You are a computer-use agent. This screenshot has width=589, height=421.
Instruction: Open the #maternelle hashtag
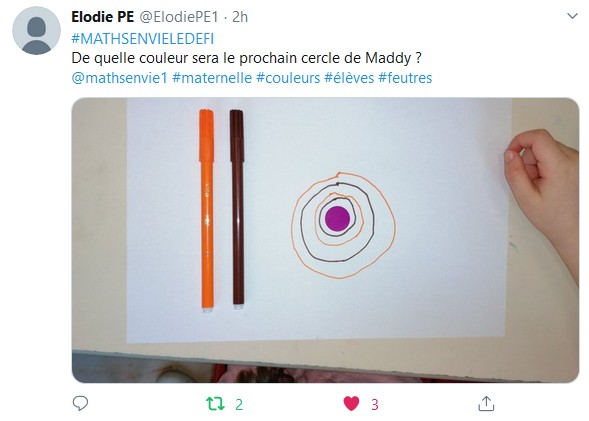[x=212, y=78]
